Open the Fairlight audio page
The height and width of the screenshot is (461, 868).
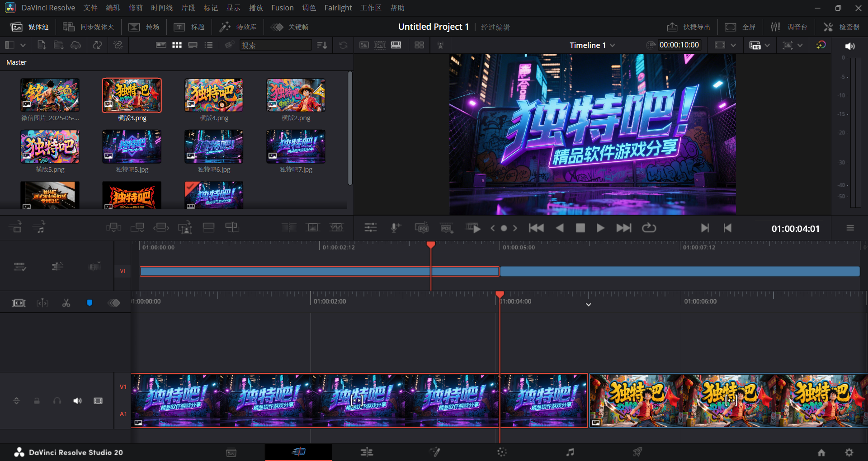coord(570,452)
